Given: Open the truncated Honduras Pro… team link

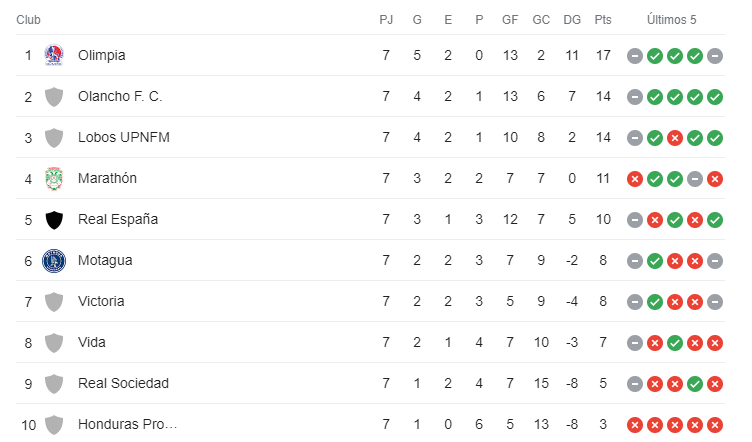Looking at the screenshot, I should (x=128, y=425).
